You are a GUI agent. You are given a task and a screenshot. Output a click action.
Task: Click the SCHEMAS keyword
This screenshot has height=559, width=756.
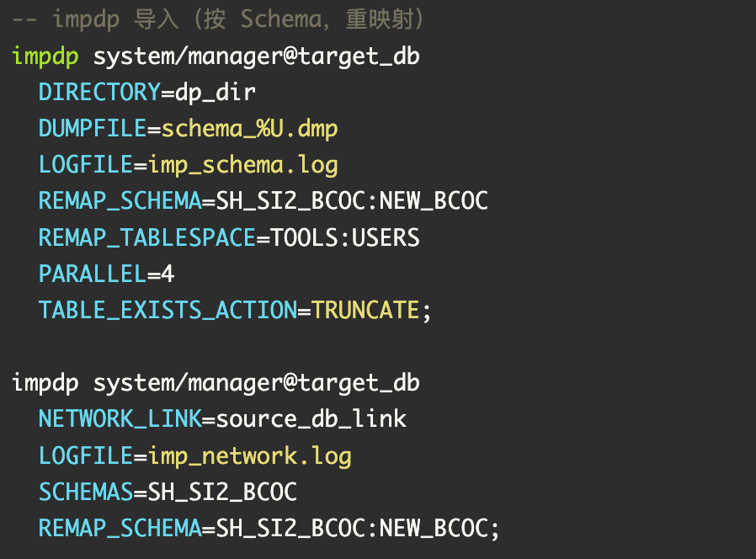[86, 492]
